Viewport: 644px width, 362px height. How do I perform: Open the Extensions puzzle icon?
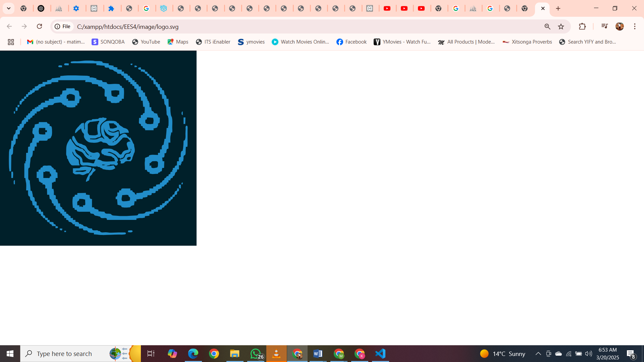[x=582, y=26]
